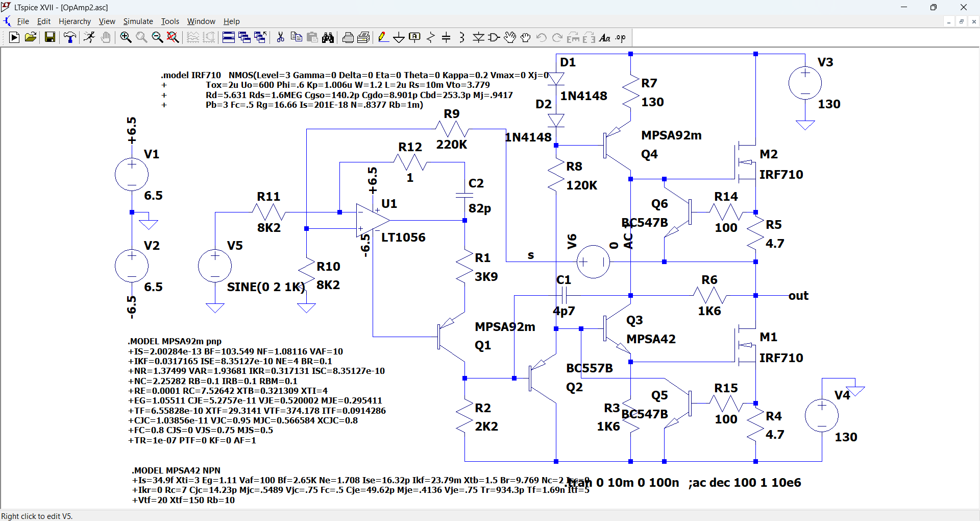Image resolution: width=980 pixels, height=521 pixels.
Task: Click the '.MODEL MPSA42 NPN' text line
Action: pos(177,470)
